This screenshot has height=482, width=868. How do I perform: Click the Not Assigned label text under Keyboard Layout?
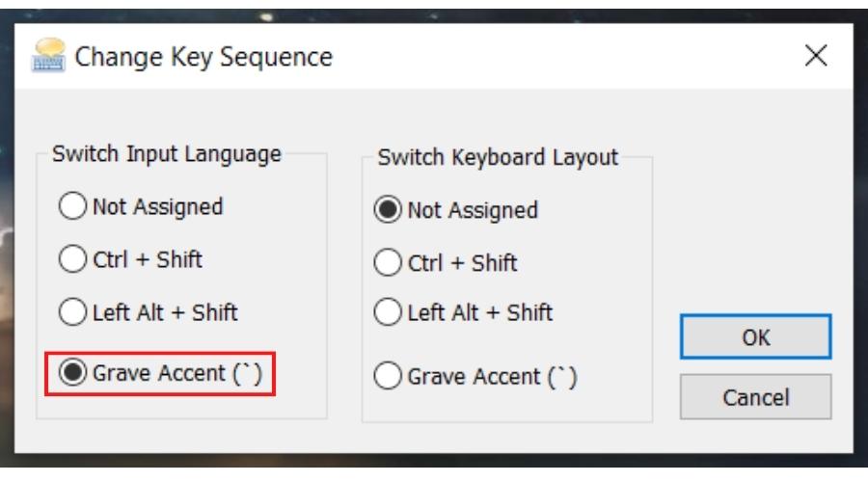473,210
